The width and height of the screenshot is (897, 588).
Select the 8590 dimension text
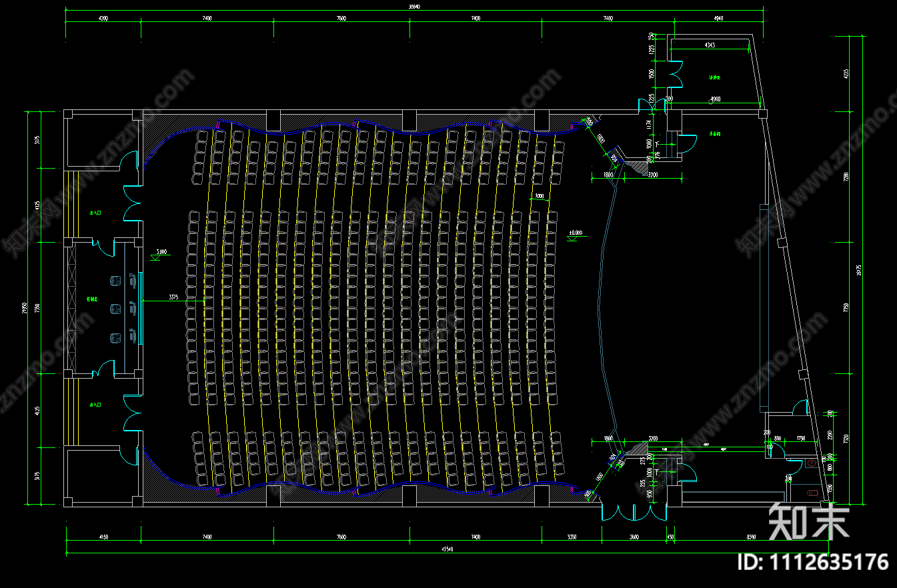751,537
